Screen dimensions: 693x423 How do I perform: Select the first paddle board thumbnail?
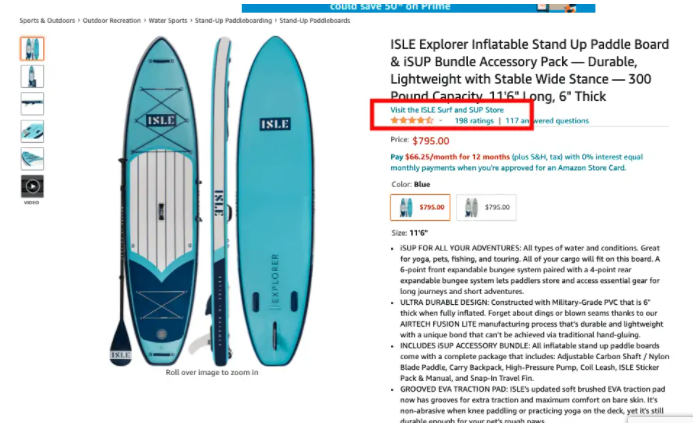[x=32, y=49]
